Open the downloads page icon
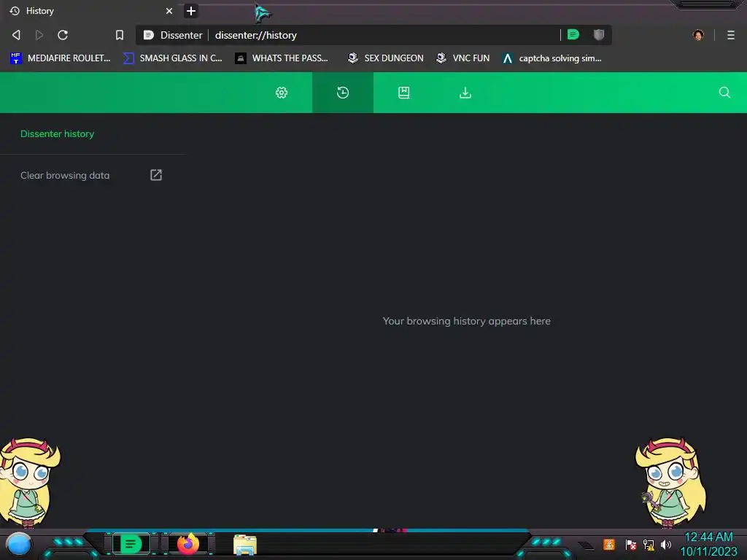Viewport: 747px width, 560px height. (x=465, y=93)
